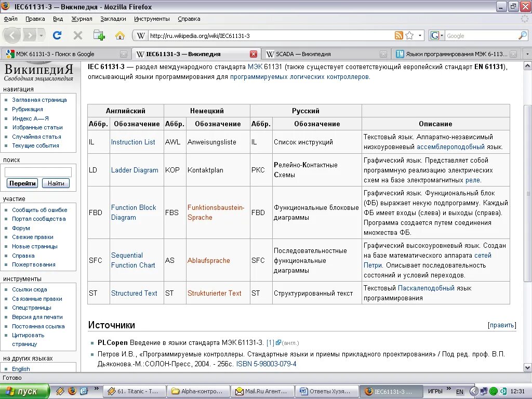Open the back/forward history dropdown arrow
Image resolution: width=532 pixels, height=399 pixels.
point(41,35)
